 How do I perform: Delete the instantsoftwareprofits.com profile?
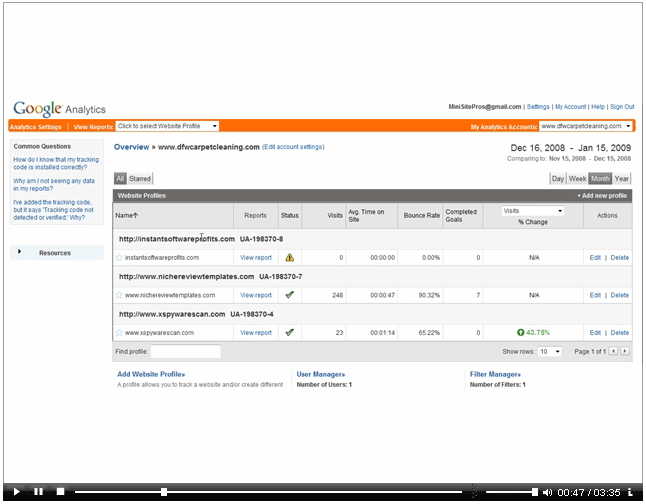620,258
